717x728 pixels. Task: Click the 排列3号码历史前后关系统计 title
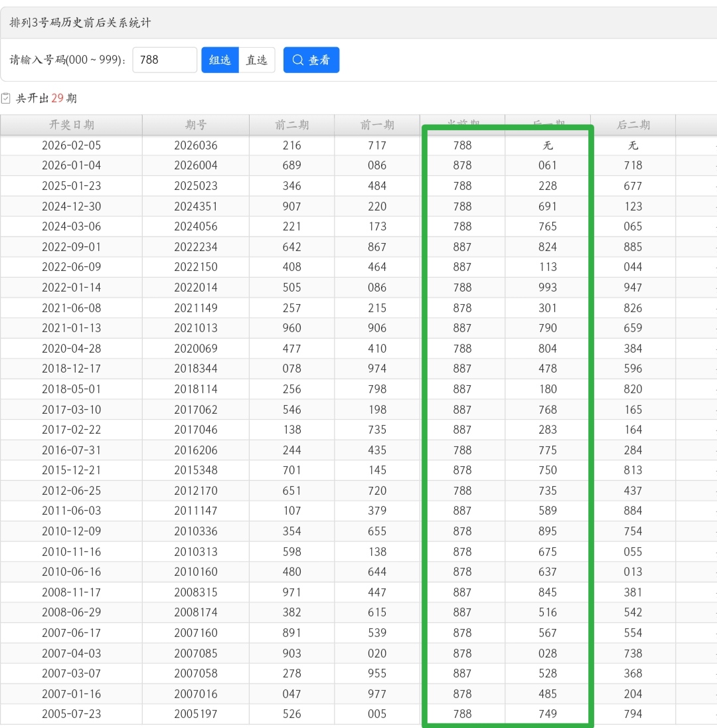pos(80,23)
